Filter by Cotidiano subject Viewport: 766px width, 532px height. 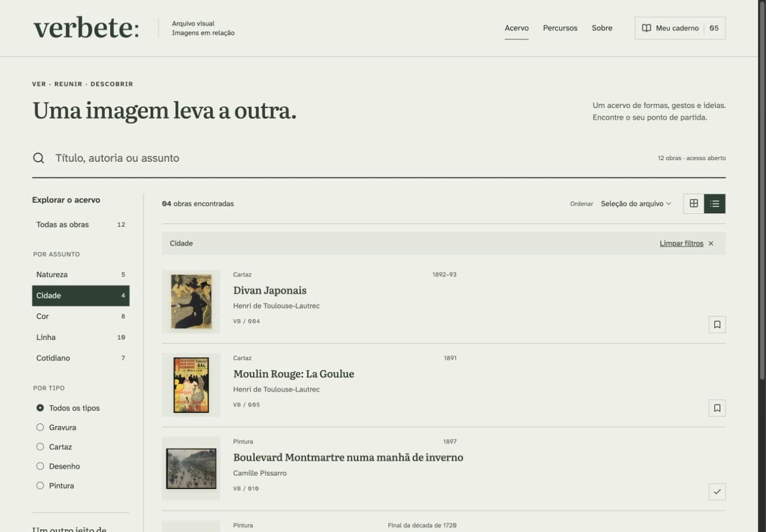point(81,358)
